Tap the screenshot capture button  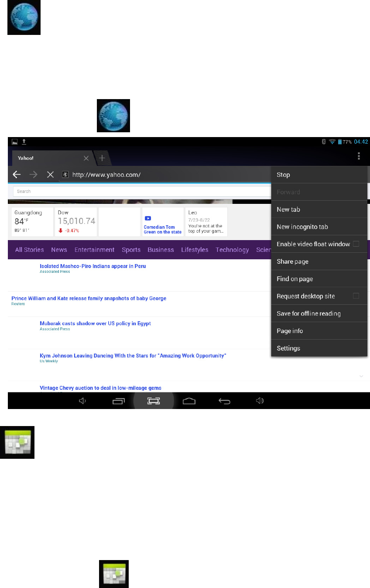(154, 401)
